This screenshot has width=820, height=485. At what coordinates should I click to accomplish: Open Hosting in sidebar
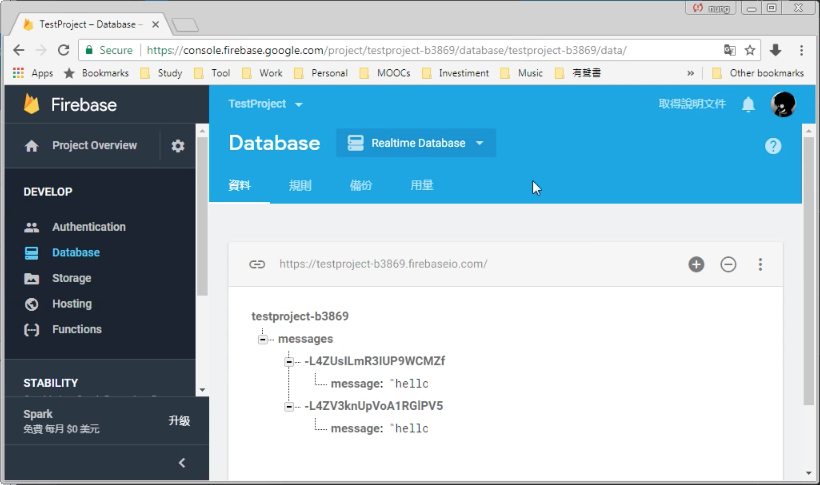point(72,304)
